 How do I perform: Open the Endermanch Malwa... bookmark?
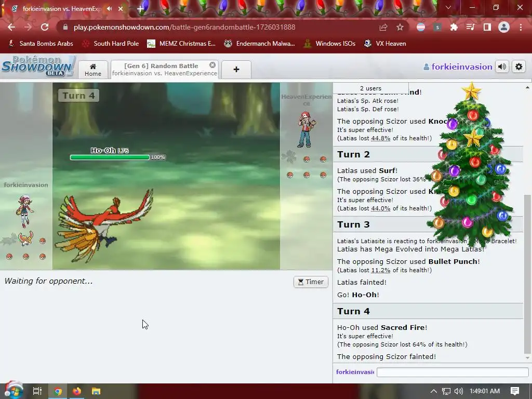tap(260, 44)
